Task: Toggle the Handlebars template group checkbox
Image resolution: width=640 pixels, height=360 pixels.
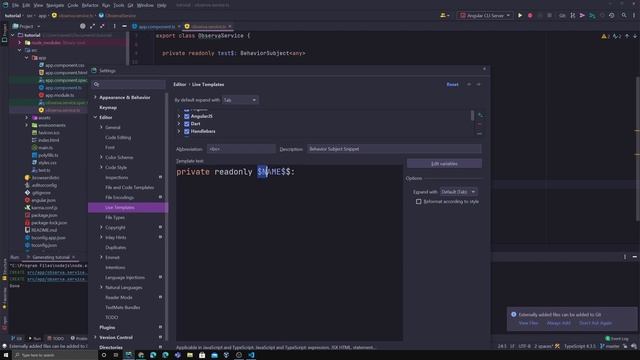Action: (187, 131)
